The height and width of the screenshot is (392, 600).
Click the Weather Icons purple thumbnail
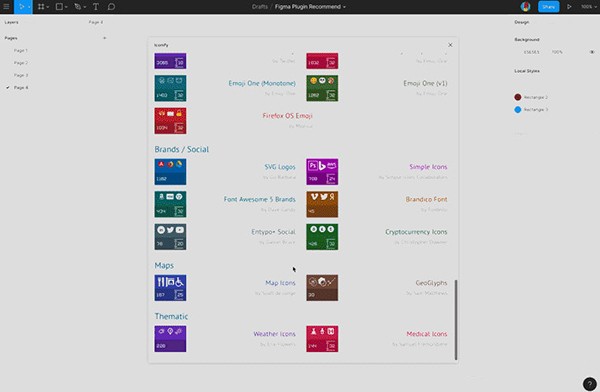coord(170,339)
